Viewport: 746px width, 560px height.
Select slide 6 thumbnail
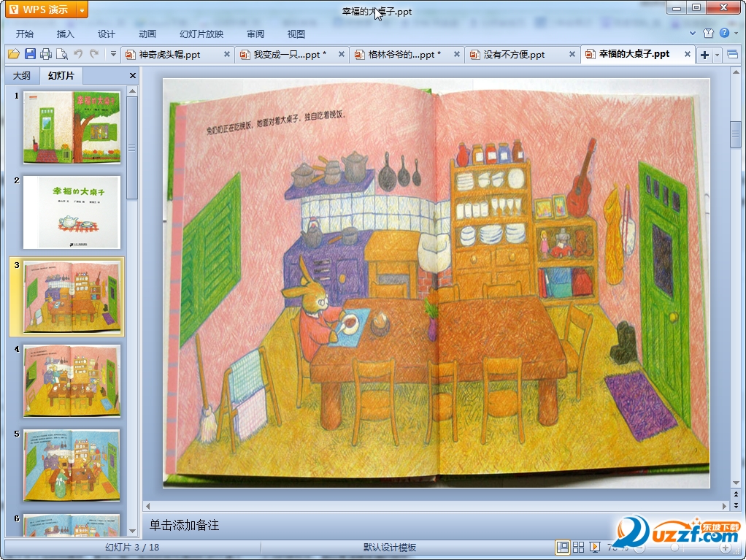72,525
